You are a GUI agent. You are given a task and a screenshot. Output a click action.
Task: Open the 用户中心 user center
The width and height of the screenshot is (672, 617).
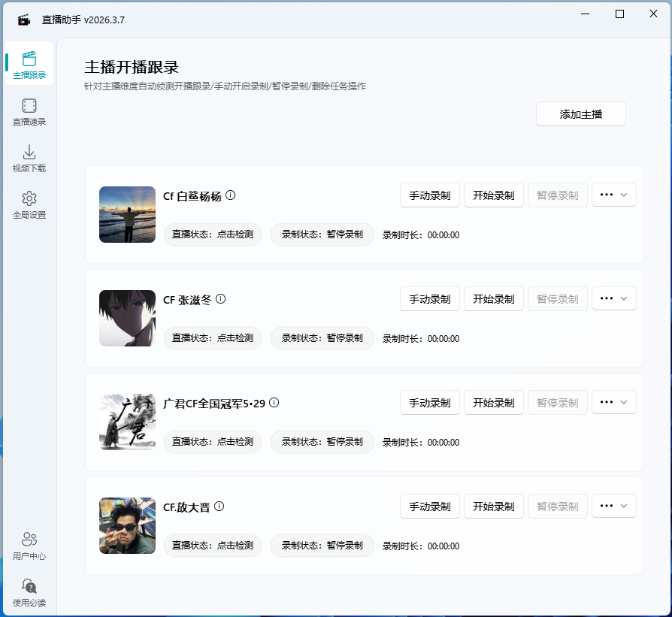(x=29, y=545)
